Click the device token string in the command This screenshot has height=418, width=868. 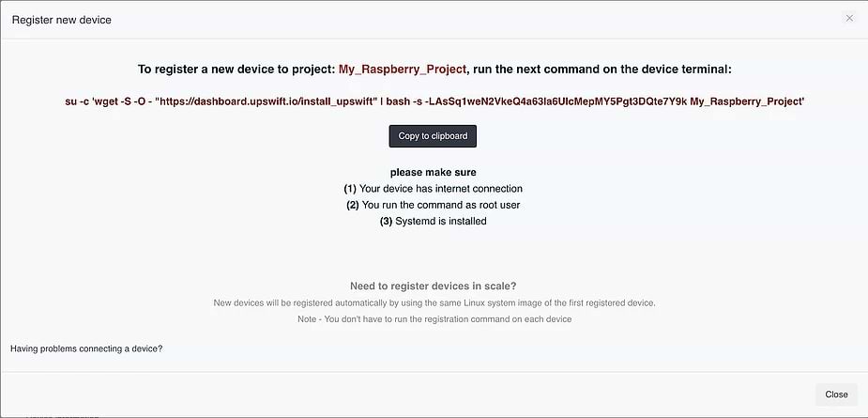click(556, 102)
